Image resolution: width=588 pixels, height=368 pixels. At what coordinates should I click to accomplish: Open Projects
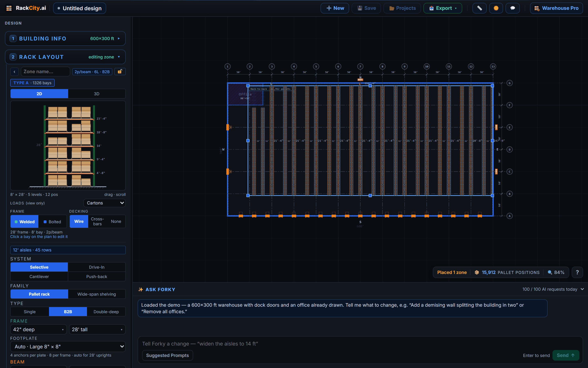pyautogui.click(x=402, y=8)
